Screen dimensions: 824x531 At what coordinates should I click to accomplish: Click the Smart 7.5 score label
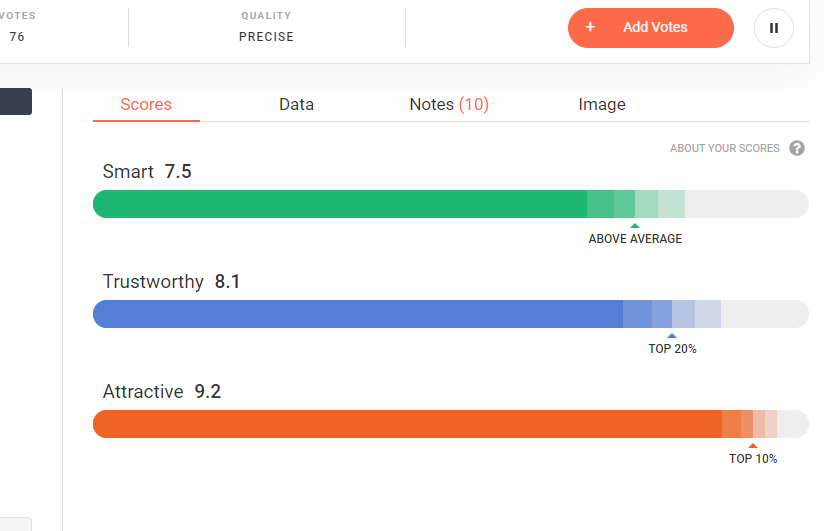point(147,171)
